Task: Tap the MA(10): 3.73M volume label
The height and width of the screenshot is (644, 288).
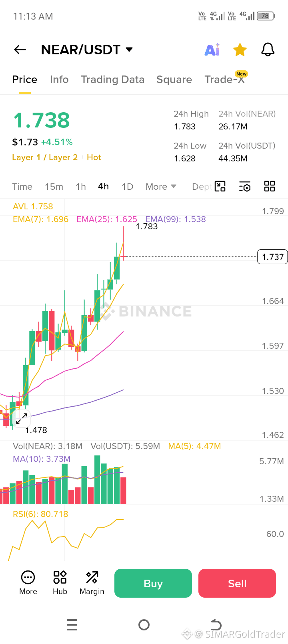Action: (42, 459)
